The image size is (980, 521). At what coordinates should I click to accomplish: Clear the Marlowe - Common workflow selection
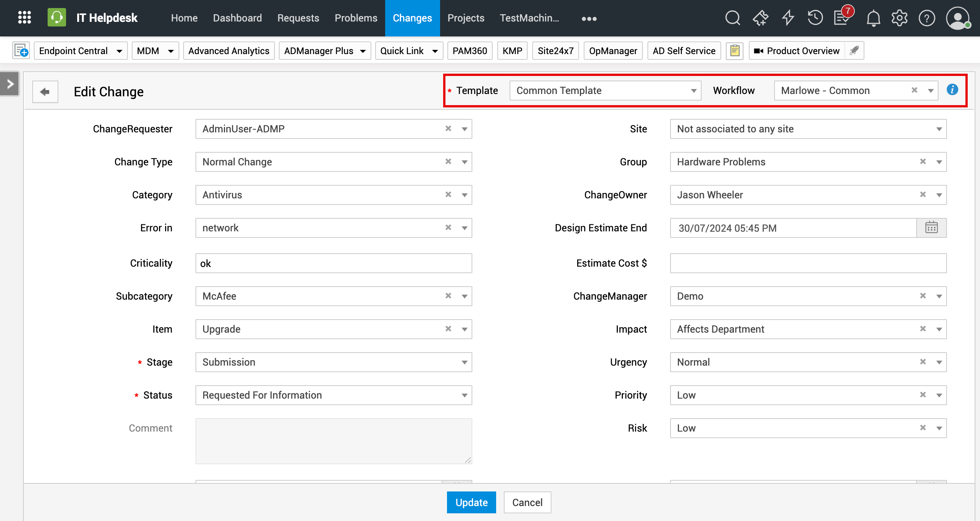pos(914,90)
